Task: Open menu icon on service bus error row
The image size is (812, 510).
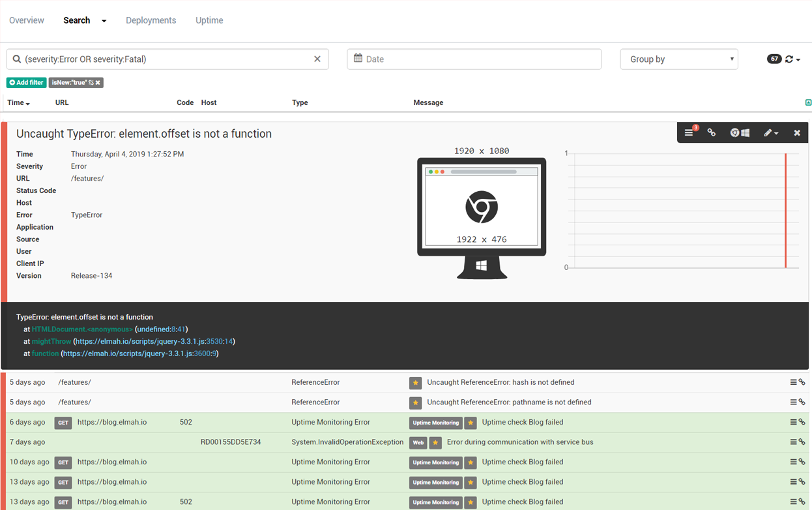Action: (793, 442)
